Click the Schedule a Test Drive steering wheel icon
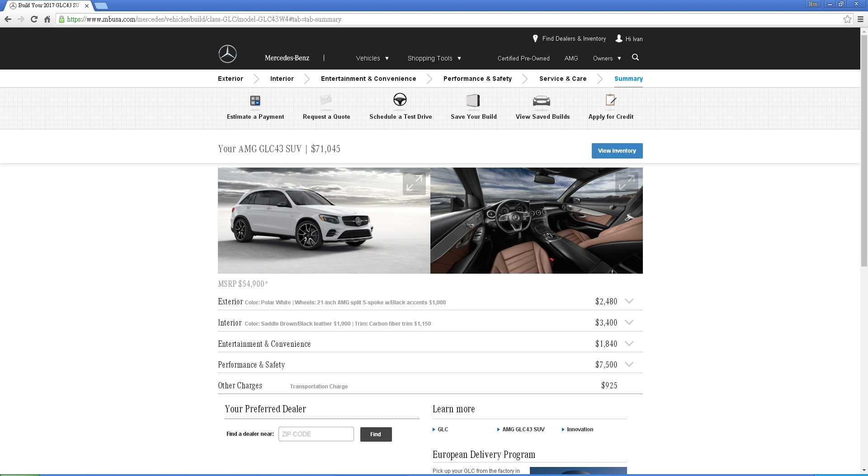 [400, 99]
